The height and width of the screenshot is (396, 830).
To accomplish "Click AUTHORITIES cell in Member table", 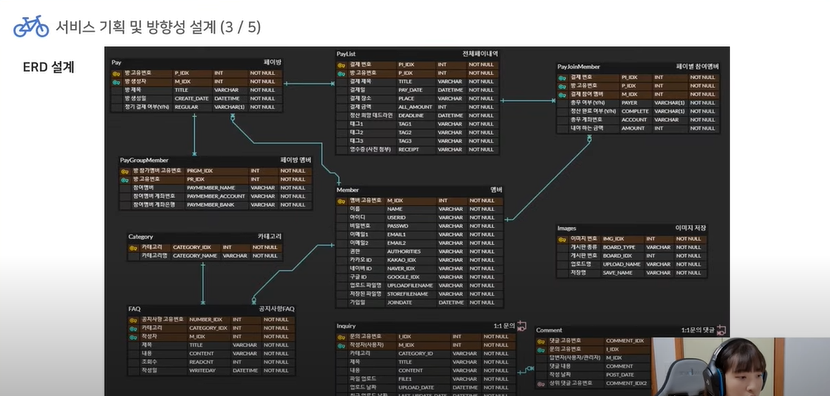I will pos(411,251).
